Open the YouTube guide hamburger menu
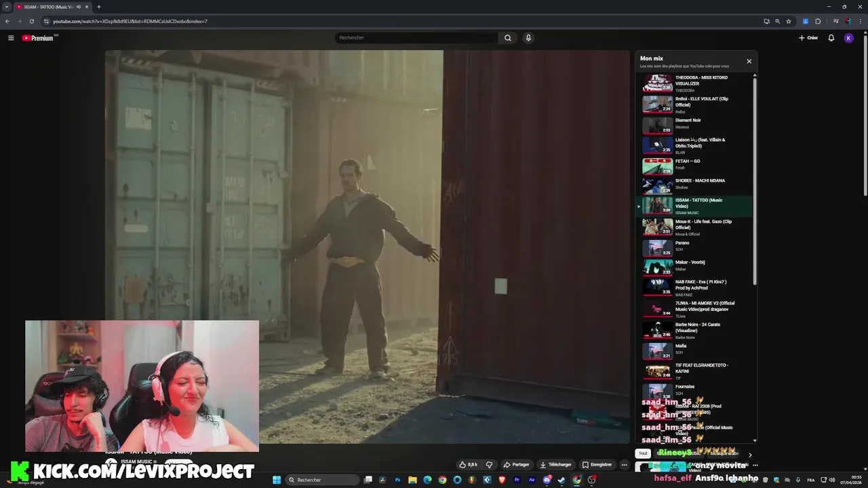Image resolution: width=868 pixels, height=488 pixels. 11,38
